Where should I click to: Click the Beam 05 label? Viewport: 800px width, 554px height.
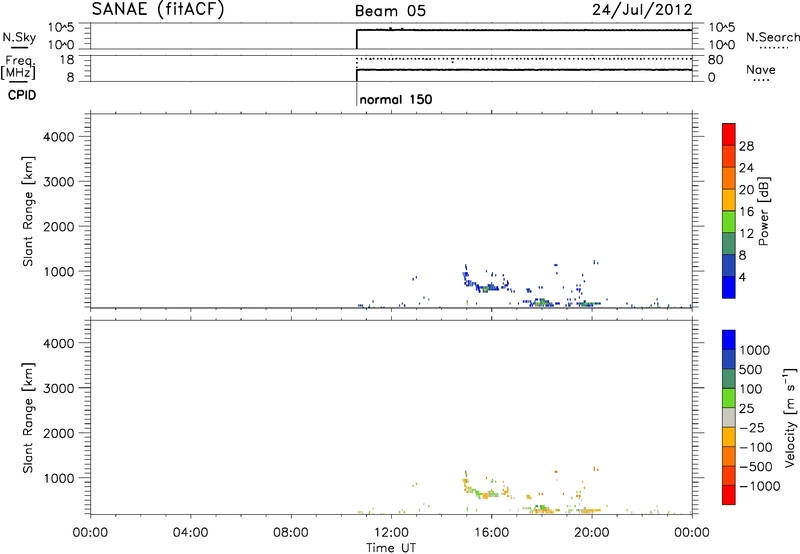(x=390, y=11)
